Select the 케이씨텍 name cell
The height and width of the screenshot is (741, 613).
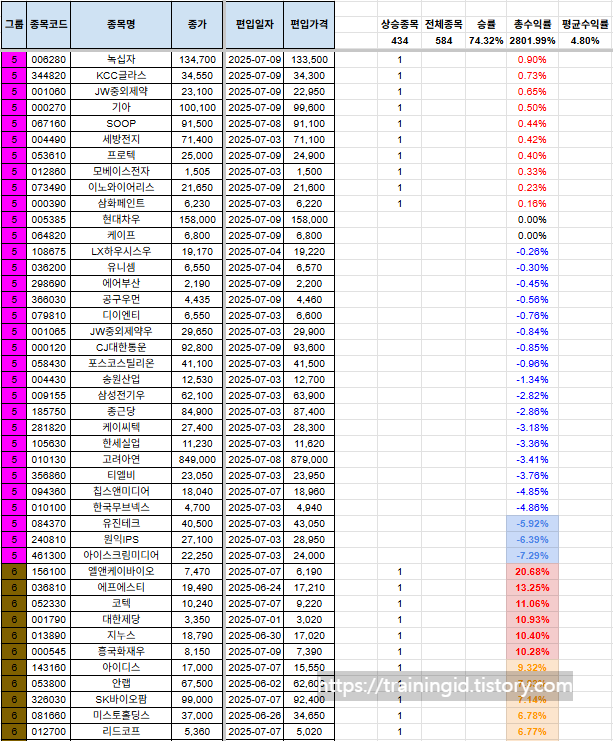121,428
